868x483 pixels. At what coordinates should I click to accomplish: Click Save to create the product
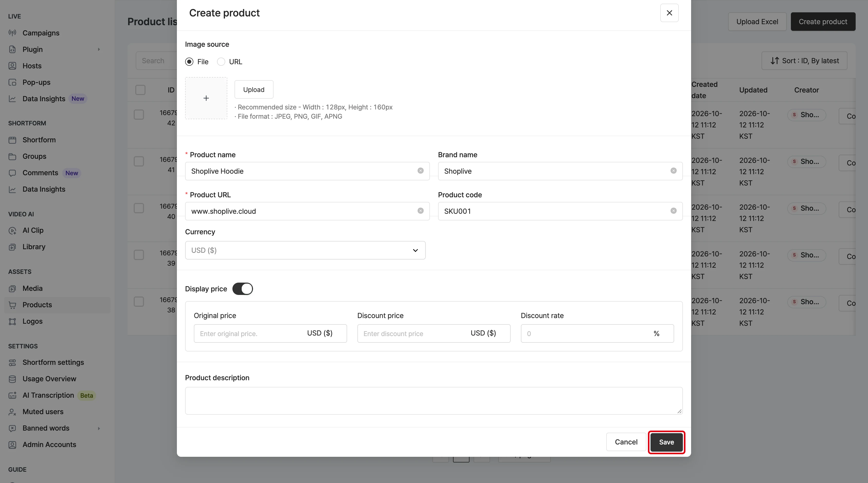pos(666,442)
